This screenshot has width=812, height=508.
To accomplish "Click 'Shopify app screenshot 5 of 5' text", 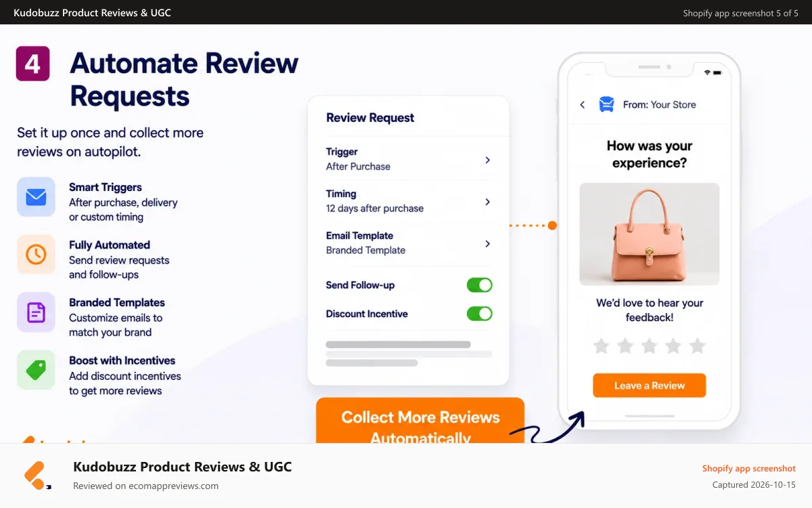I will [741, 13].
